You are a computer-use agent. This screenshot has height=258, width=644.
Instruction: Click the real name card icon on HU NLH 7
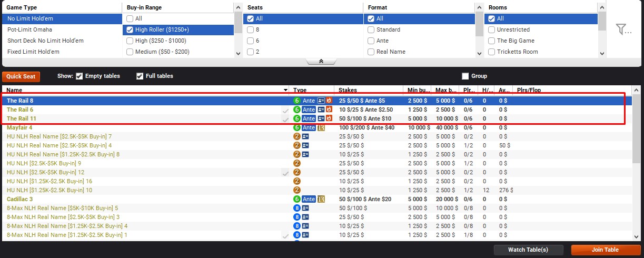[x=305, y=136]
